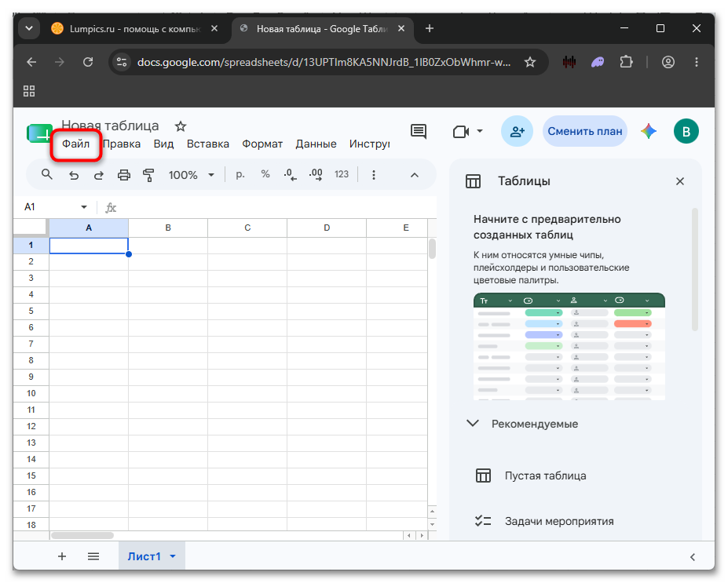Viewport: 728px width, 583px height.
Task: Star the Новая таблица document
Action: [181, 126]
